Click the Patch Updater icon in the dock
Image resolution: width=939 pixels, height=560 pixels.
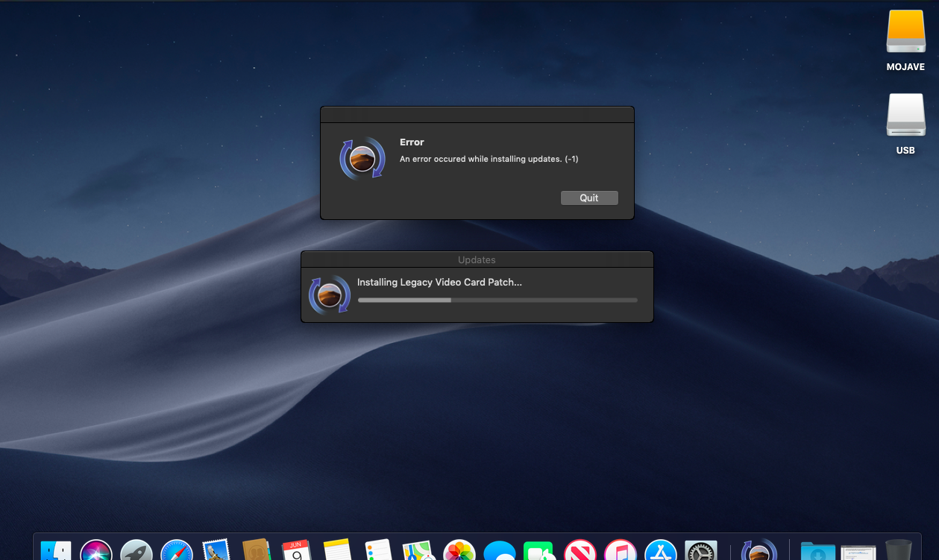tap(759, 550)
